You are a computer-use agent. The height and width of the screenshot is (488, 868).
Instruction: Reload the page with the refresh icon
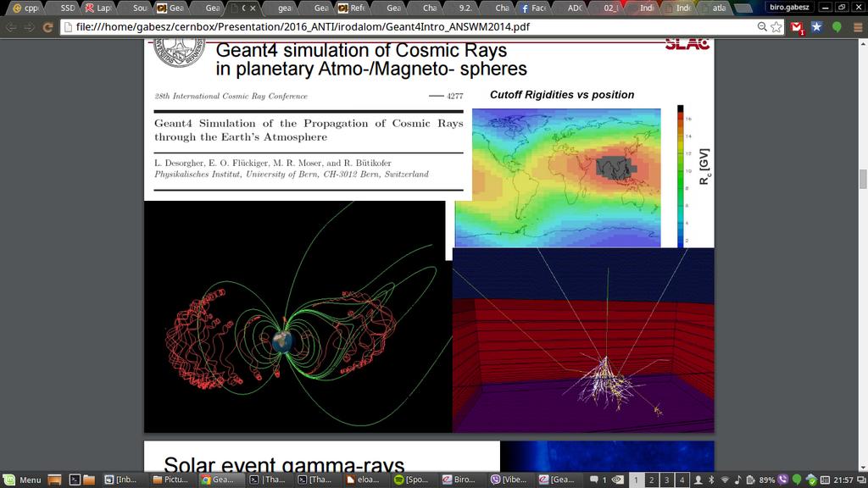point(48,27)
